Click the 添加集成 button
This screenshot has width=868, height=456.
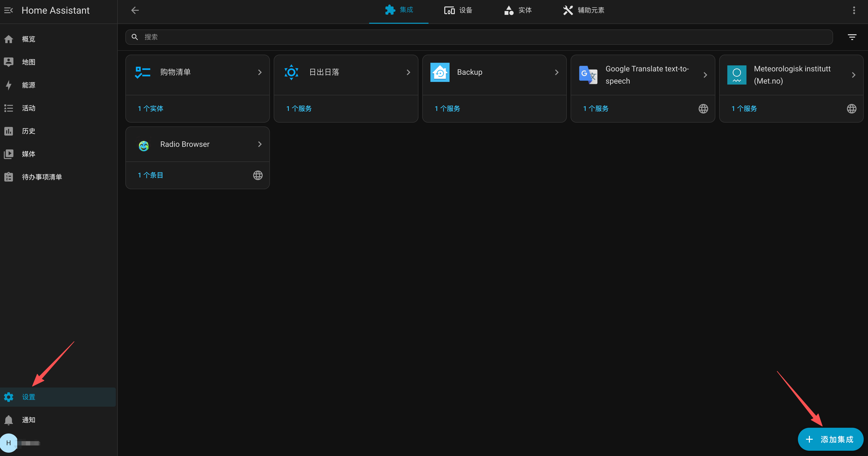click(x=831, y=439)
